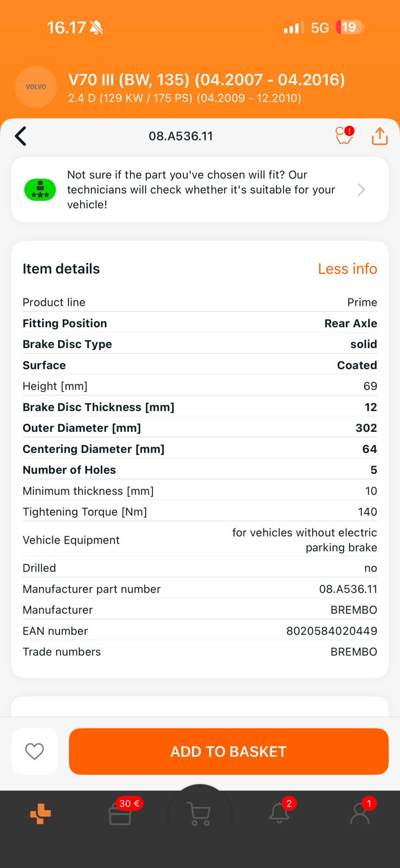400x868 pixels.
Task: Share this brake disc product
Action: pyautogui.click(x=379, y=136)
